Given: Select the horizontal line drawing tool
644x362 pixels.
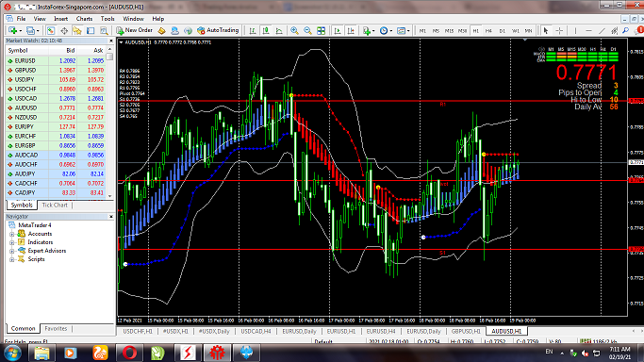Looking at the screenshot, I should click(588, 31).
